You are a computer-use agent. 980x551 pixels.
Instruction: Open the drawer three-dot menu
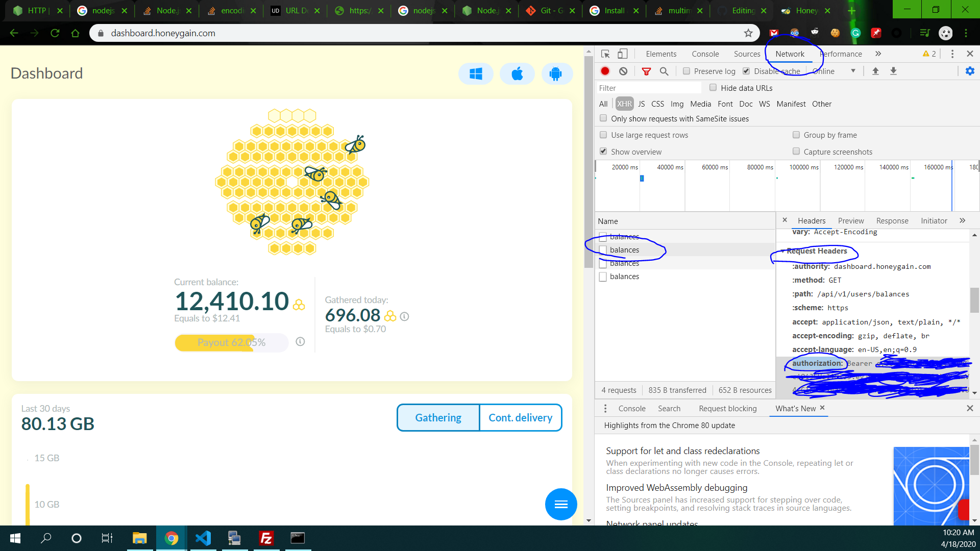click(605, 409)
